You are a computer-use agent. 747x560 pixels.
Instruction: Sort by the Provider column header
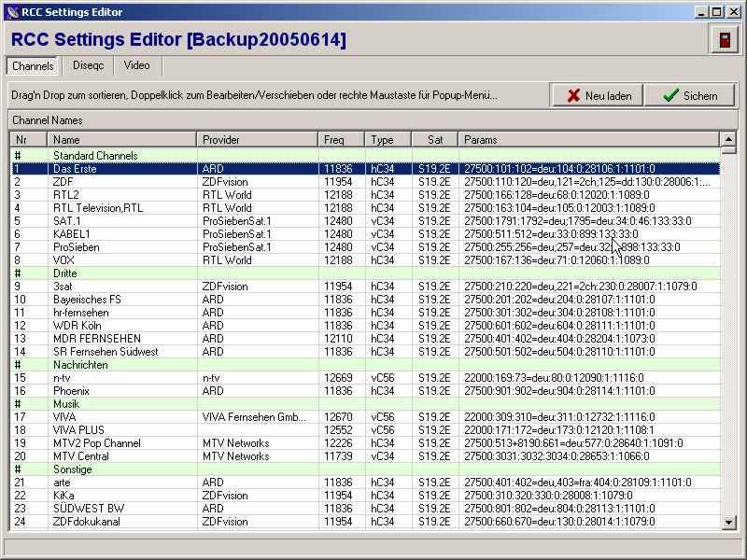pos(257,139)
